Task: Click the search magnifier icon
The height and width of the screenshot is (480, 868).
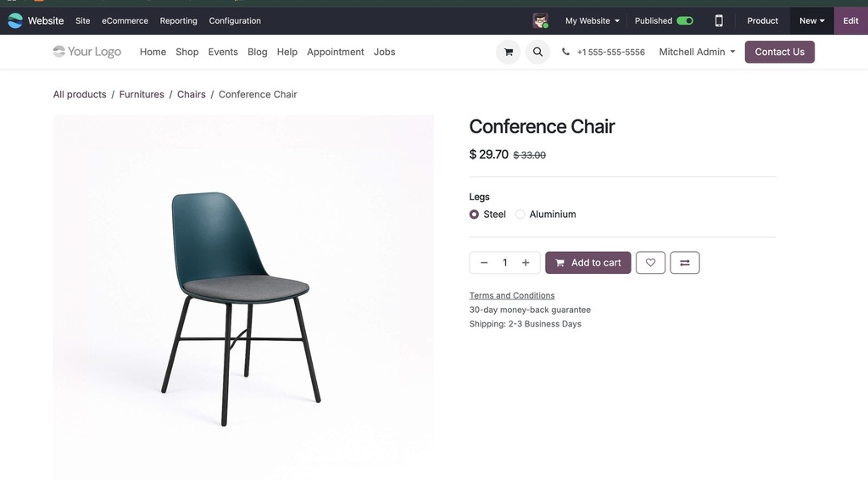Action: (x=537, y=52)
